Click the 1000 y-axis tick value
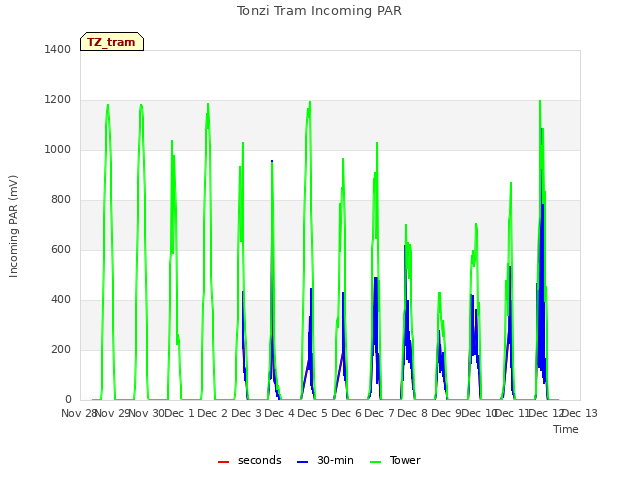This screenshot has width=640, height=480. 58,149
